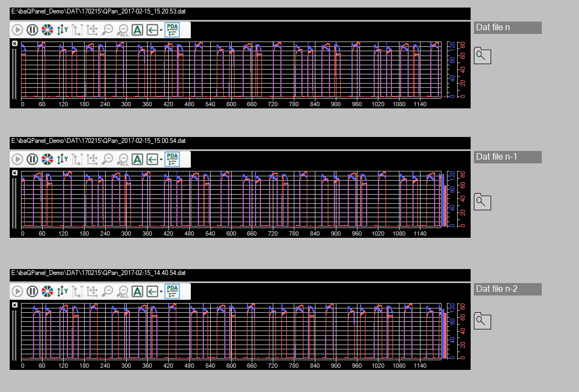Open the file search icon beside Dat file n-2
This screenshot has height=392, width=579.
point(482,321)
